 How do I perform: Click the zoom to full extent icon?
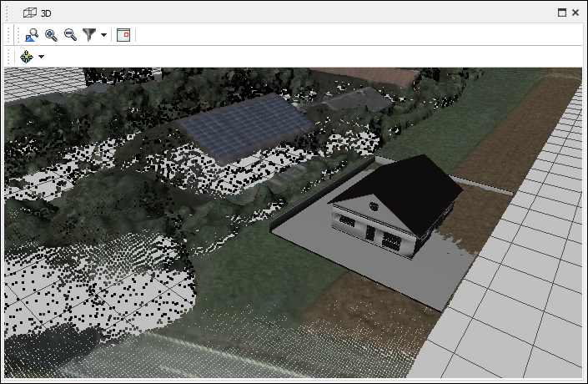click(32, 35)
